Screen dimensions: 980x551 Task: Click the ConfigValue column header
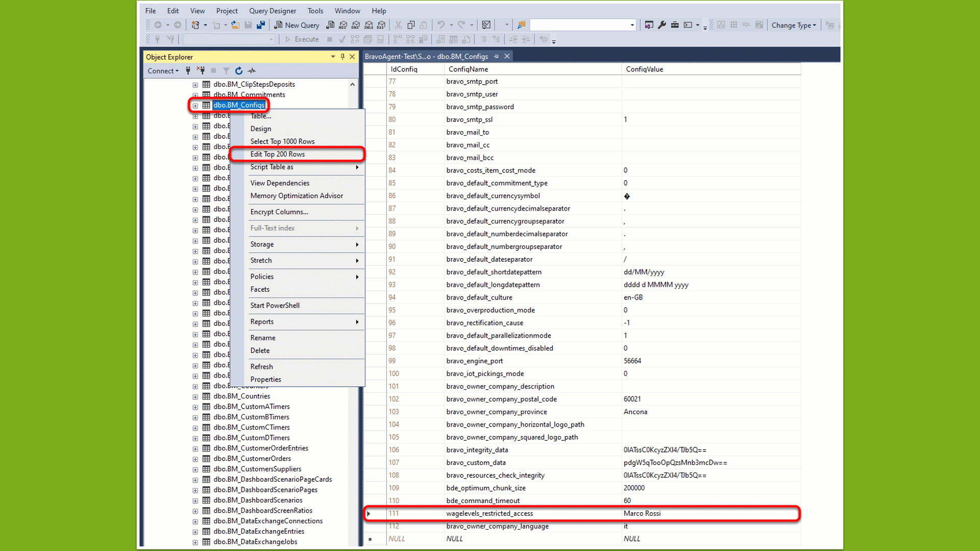(710, 69)
